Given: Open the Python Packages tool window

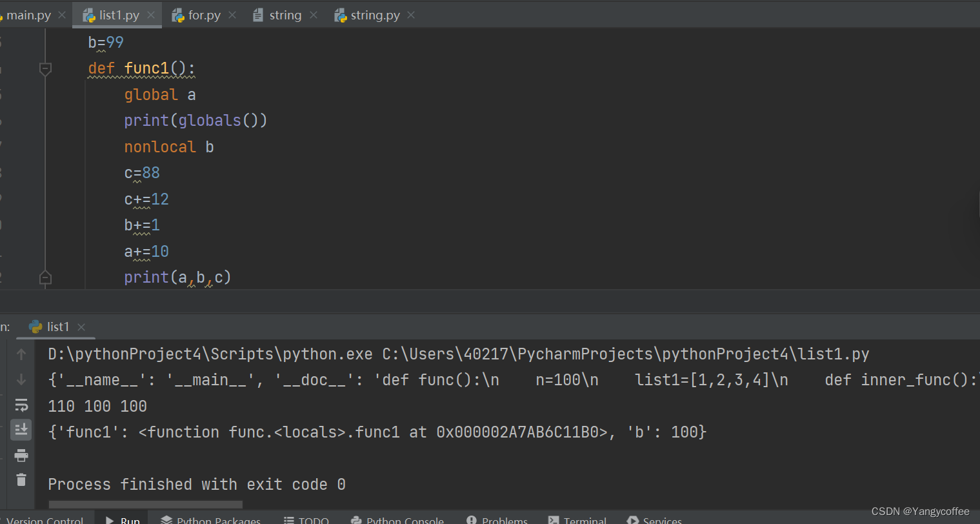Looking at the screenshot, I should click(x=211, y=520).
